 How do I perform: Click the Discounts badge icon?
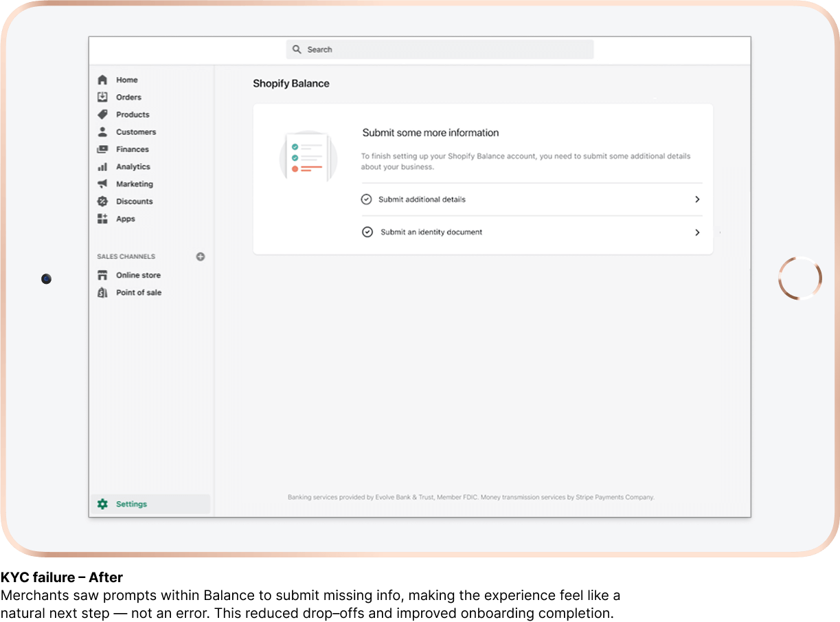point(102,201)
